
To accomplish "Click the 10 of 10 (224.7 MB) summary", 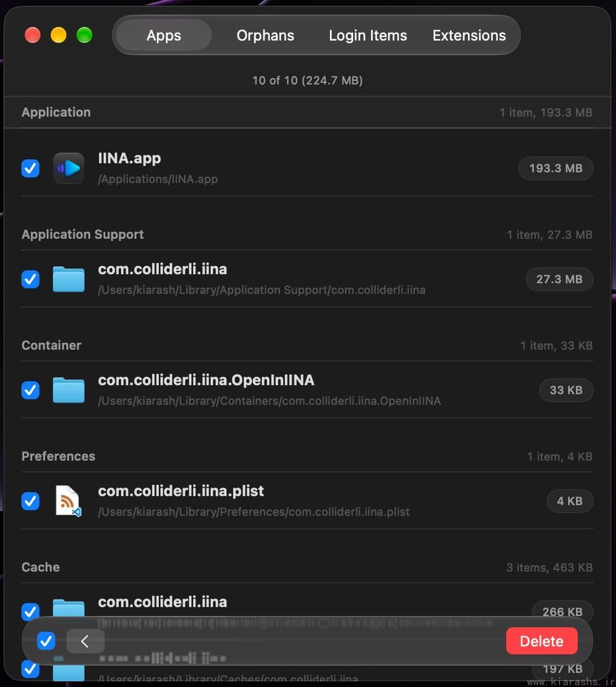I will pos(307,80).
